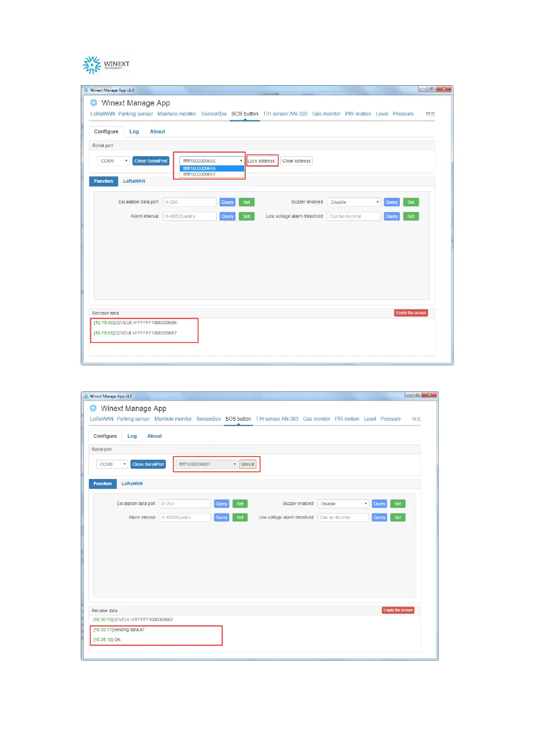Select log line DEVEUI:>FFFFFF1000009686

135,323
